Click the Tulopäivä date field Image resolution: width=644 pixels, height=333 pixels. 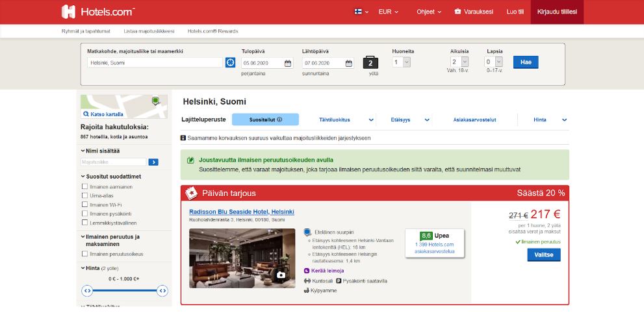pyautogui.click(x=267, y=63)
